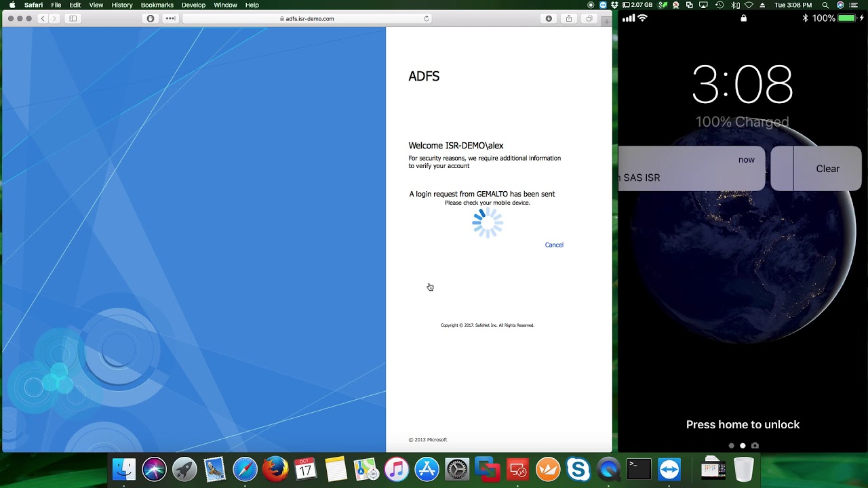Screen dimensions: 868x488
Task: Open Launchpad from the dock
Action: (184, 469)
